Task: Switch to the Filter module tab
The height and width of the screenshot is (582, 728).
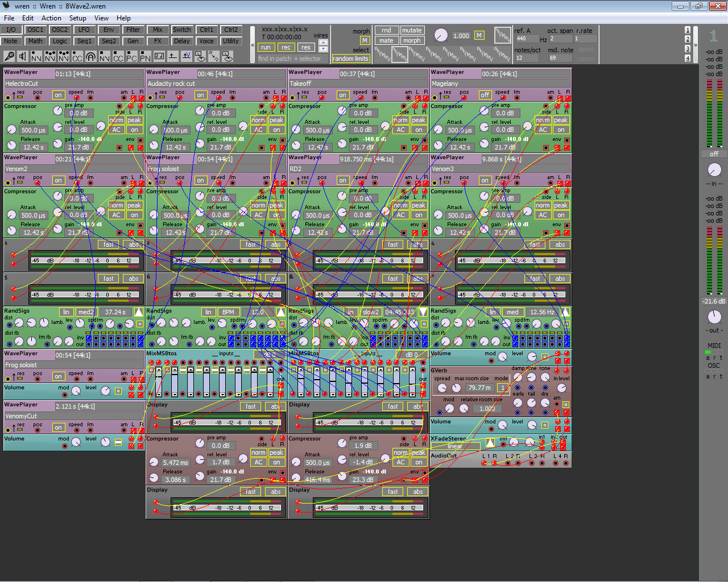Action: (x=133, y=30)
